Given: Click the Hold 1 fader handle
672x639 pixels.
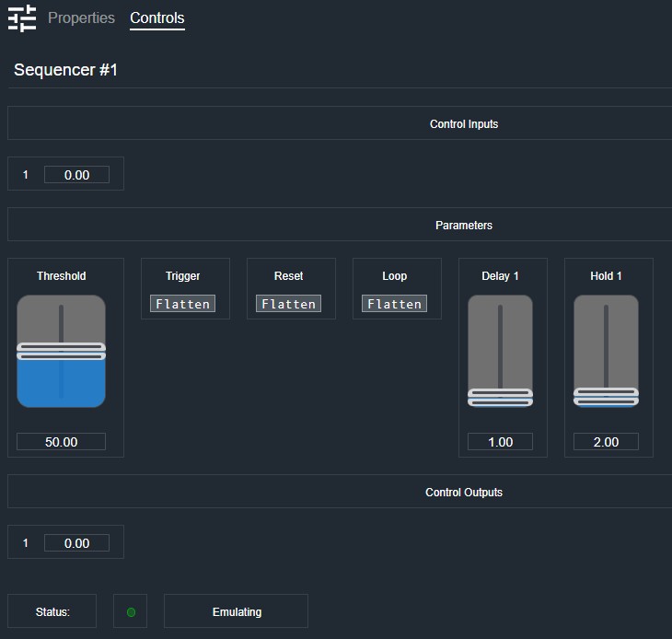Looking at the screenshot, I should point(606,397).
